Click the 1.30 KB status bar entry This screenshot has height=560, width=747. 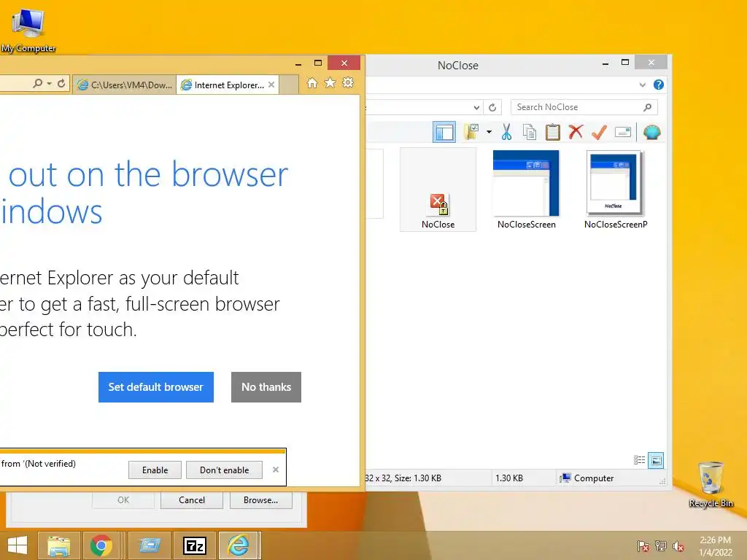click(x=508, y=478)
